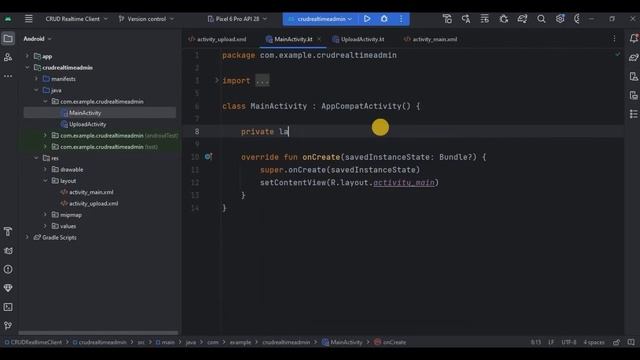640x360 pixels.
Task: Open the Project tool window
Action: (8, 39)
